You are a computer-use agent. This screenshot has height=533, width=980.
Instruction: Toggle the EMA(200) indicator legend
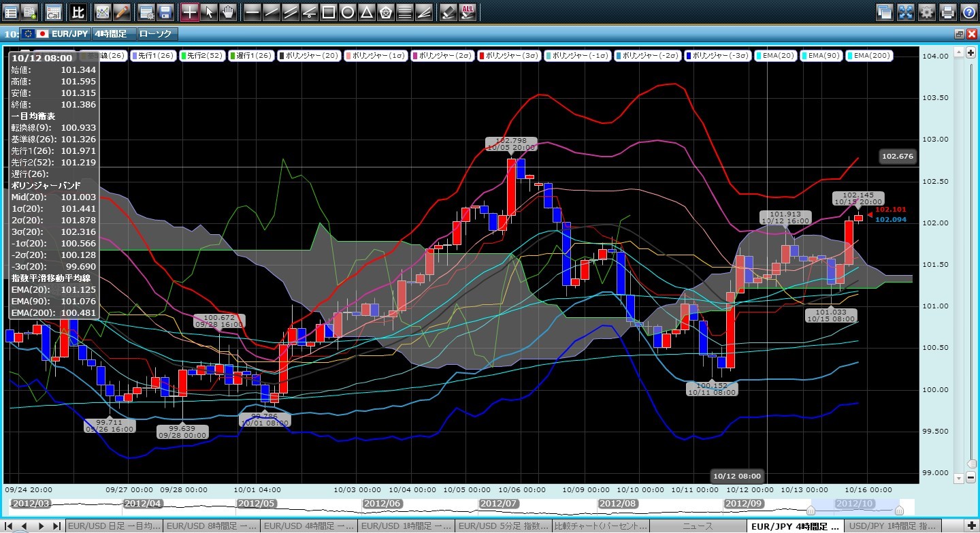pyautogui.click(x=870, y=56)
